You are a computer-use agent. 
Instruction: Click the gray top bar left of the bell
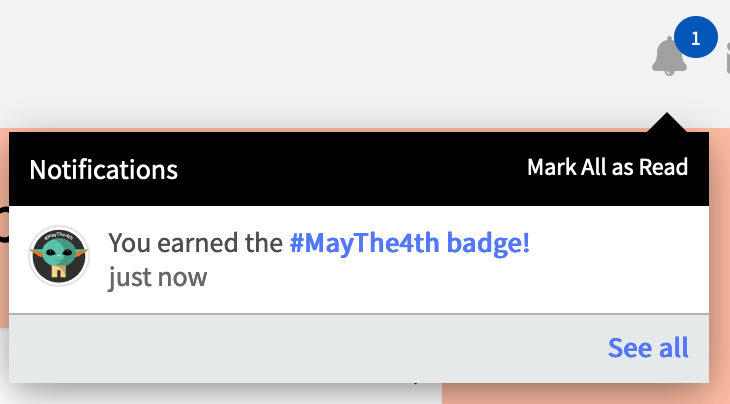[x=300, y=60]
